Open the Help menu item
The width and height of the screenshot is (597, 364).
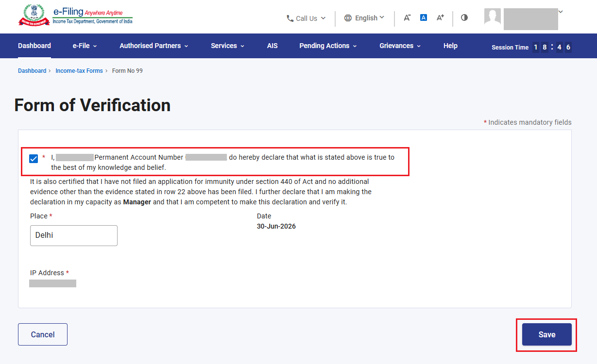450,46
